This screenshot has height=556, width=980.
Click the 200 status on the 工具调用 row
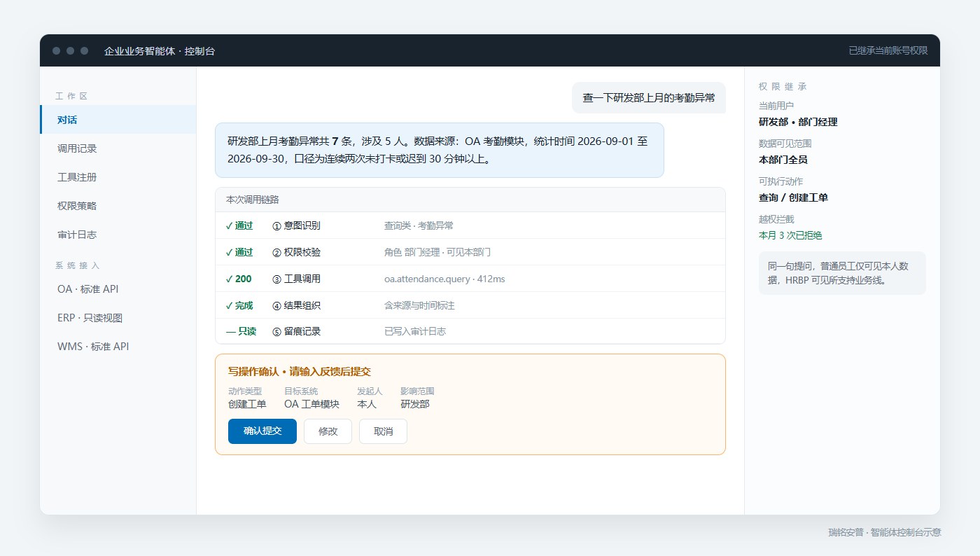click(x=239, y=279)
